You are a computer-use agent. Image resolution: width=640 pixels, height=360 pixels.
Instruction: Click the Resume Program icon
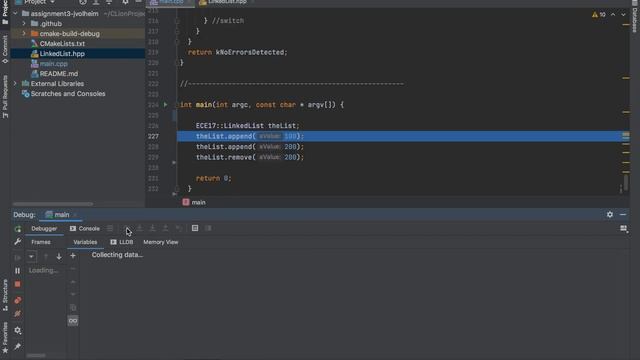[18, 258]
